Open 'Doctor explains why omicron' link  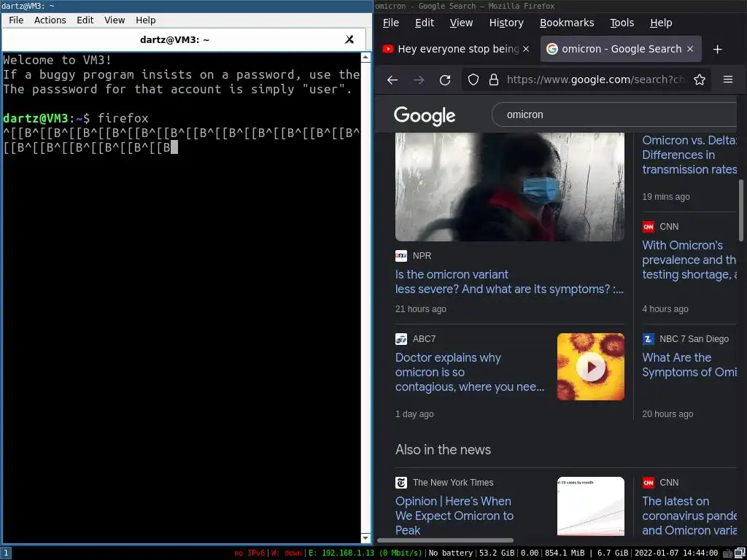coord(470,373)
